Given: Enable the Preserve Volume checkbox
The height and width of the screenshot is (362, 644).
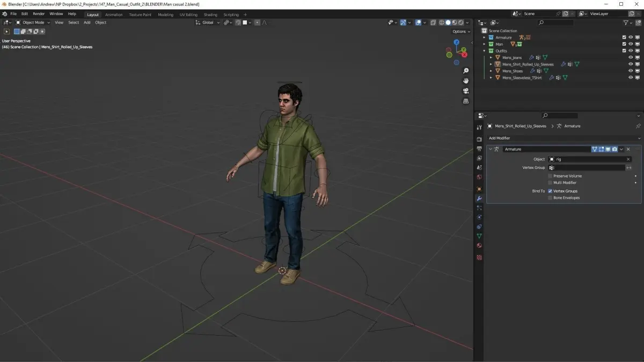Looking at the screenshot, I should (x=550, y=176).
